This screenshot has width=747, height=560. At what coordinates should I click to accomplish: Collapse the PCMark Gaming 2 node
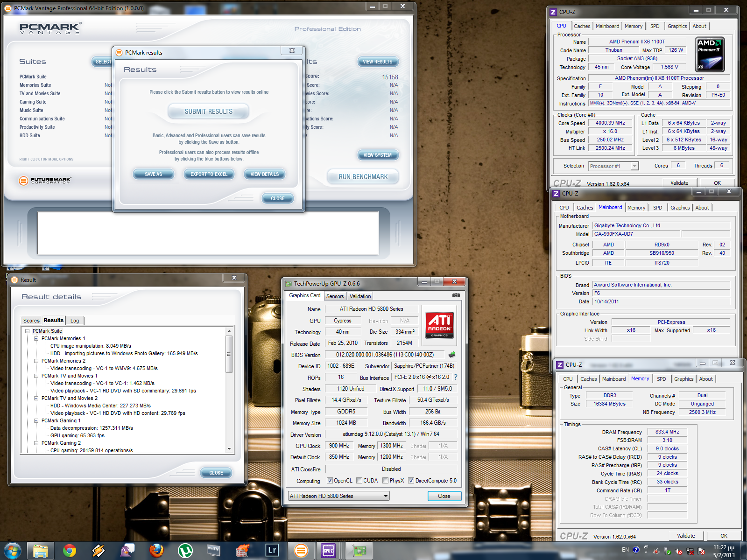[x=36, y=443]
